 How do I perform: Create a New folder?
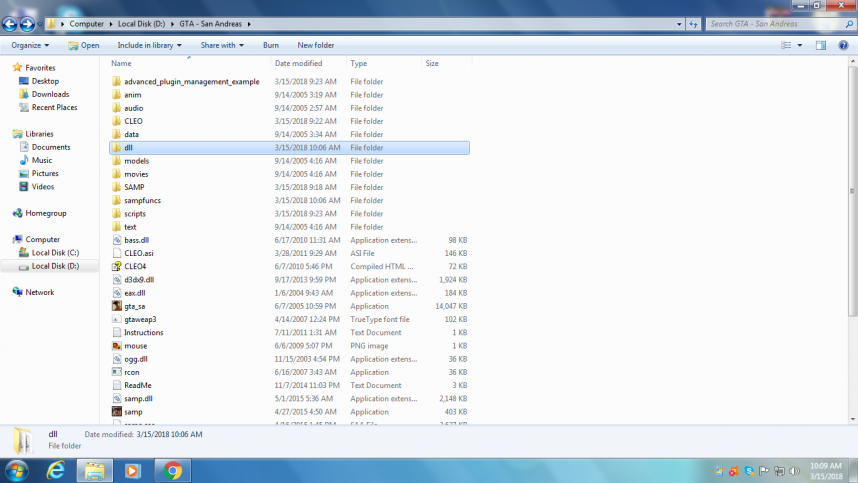(316, 45)
